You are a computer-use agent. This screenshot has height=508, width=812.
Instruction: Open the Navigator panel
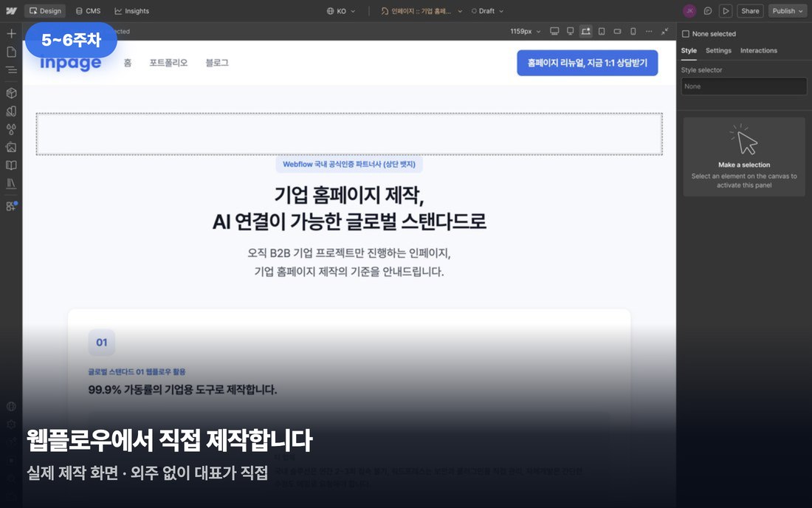point(11,70)
